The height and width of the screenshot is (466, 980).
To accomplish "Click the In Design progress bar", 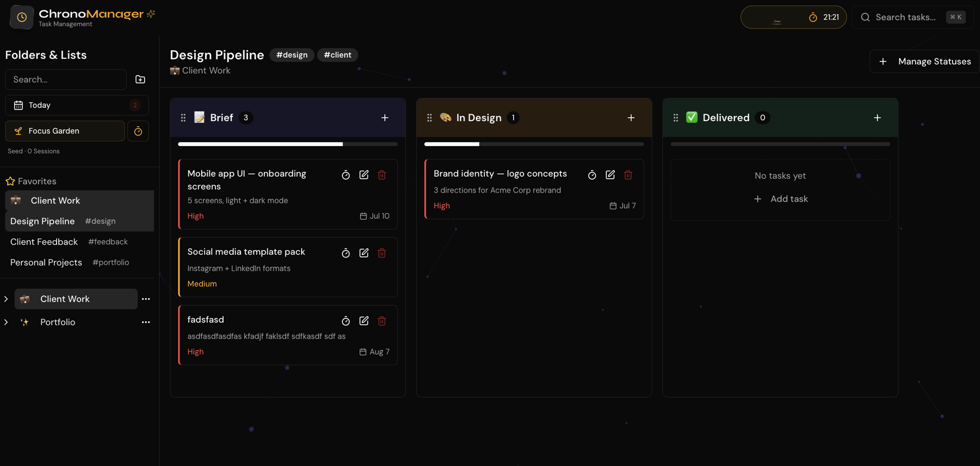I will [534, 144].
